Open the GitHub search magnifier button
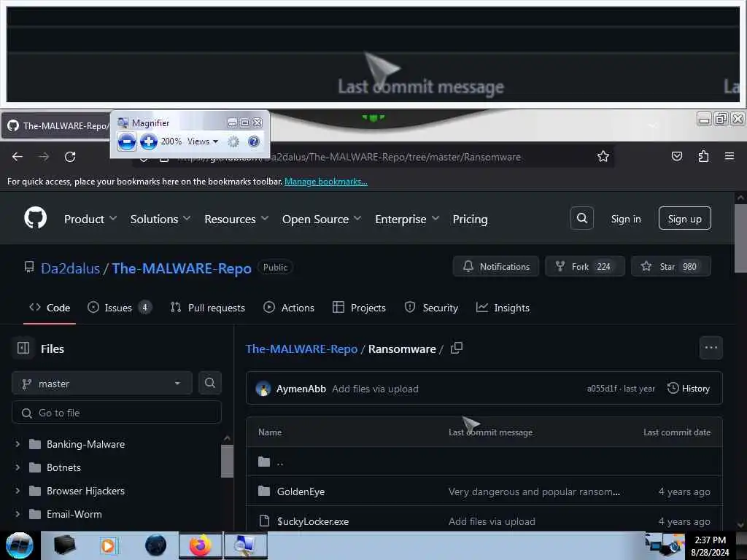This screenshot has height=560, width=747. pyautogui.click(x=581, y=218)
